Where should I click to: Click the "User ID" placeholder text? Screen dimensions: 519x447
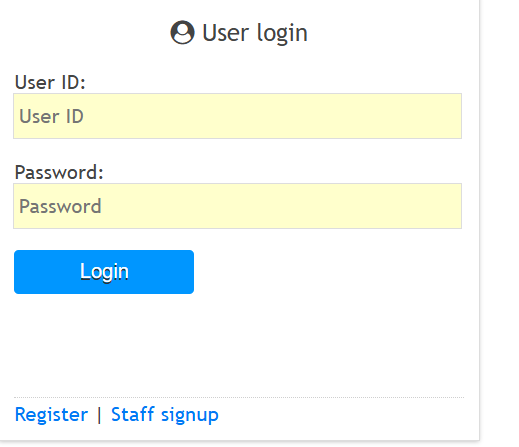coord(51,116)
